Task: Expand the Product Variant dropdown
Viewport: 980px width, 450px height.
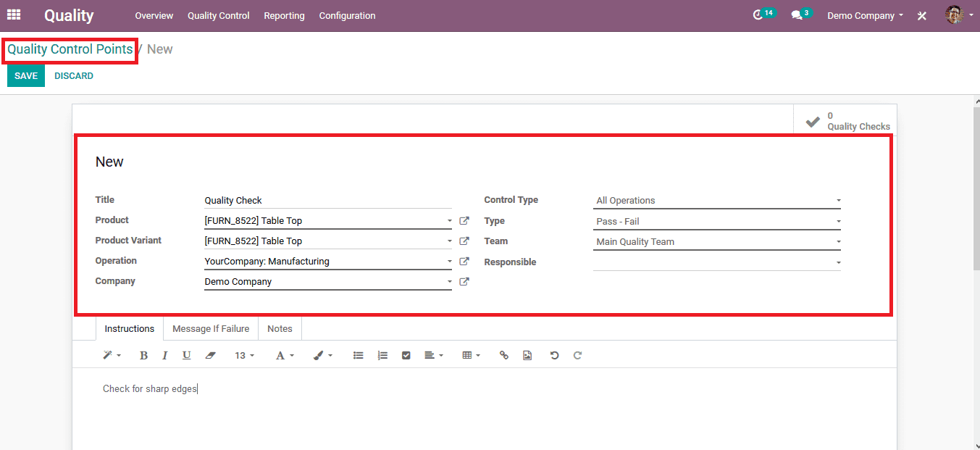Action: (x=449, y=241)
